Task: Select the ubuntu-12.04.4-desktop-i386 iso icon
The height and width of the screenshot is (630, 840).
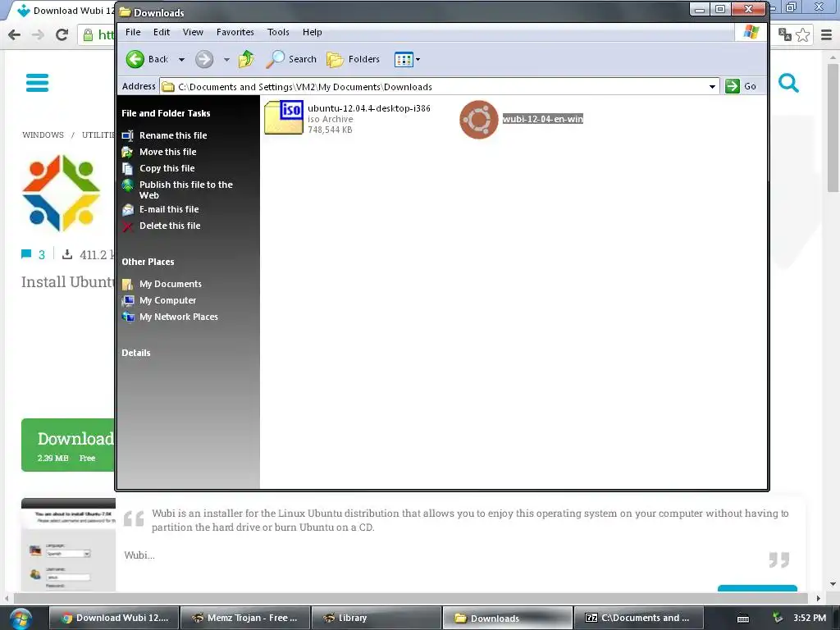Action: pyautogui.click(x=284, y=117)
